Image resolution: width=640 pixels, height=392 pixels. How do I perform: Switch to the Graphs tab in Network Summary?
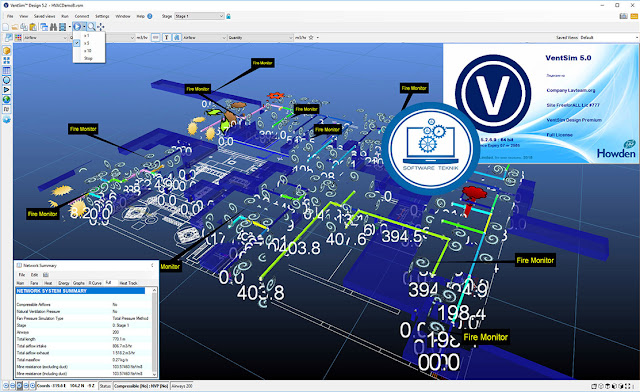(x=79, y=283)
